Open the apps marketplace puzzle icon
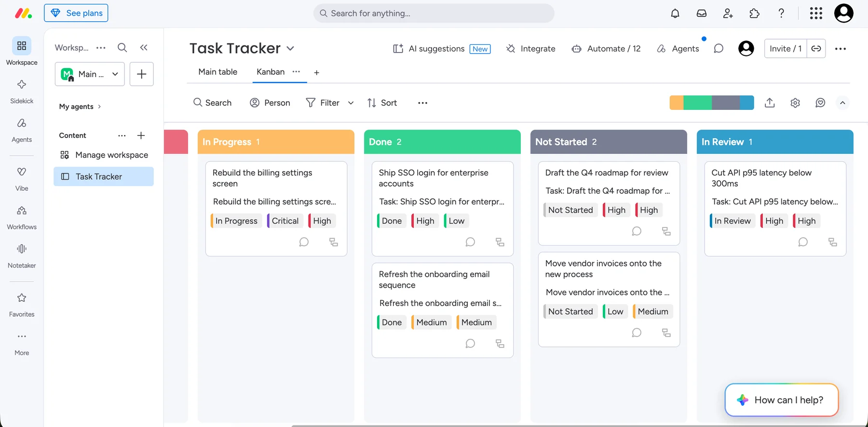 click(x=755, y=13)
